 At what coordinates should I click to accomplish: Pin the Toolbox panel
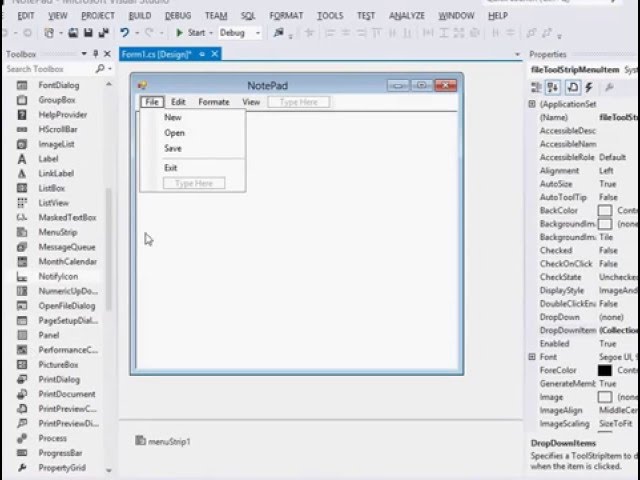click(96, 53)
